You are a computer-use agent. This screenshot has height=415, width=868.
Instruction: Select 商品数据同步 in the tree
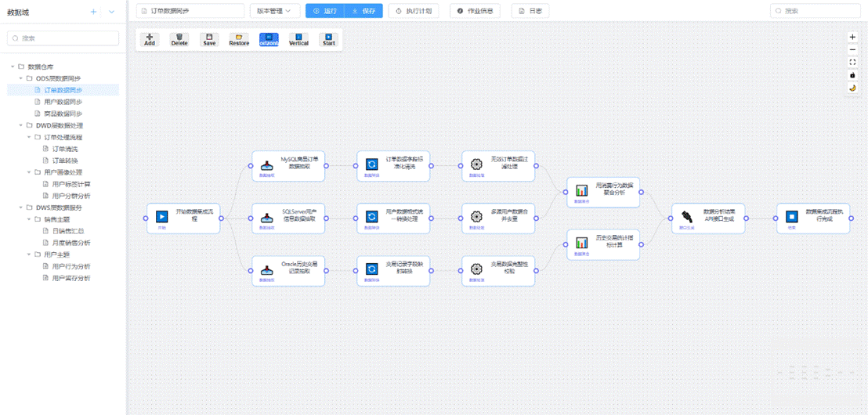point(63,114)
